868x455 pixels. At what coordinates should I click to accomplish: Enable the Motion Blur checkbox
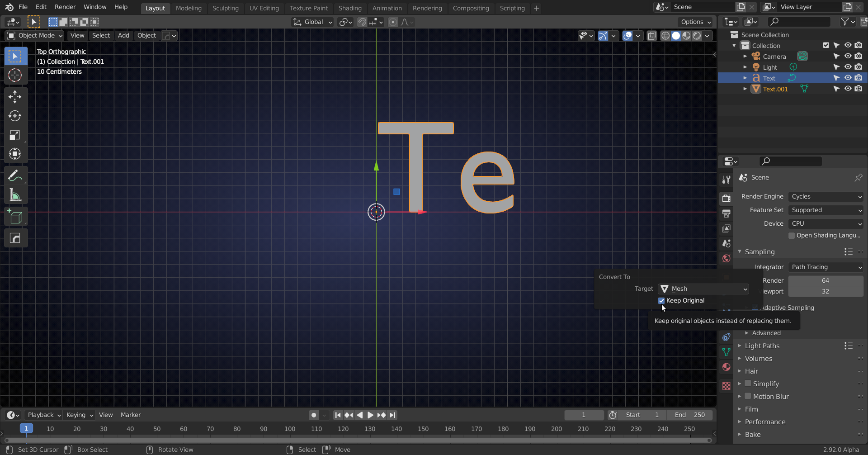point(748,396)
